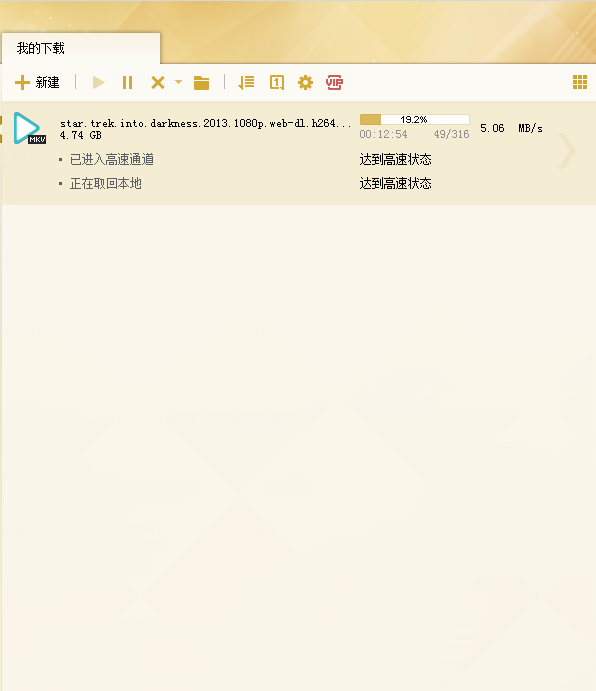This screenshot has height=691, width=596.
Task: Click the numbered page toolbar icon
Action: [x=277, y=82]
